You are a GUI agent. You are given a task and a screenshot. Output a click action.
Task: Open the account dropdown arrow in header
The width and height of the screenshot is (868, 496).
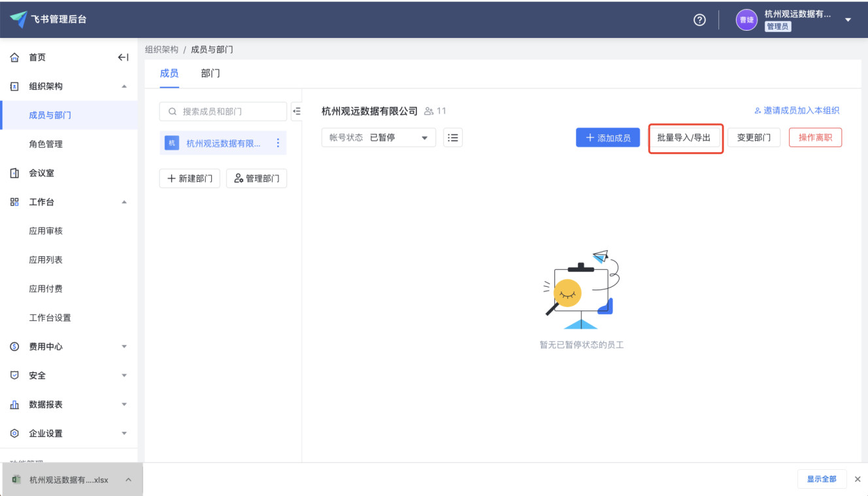pos(848,20)
